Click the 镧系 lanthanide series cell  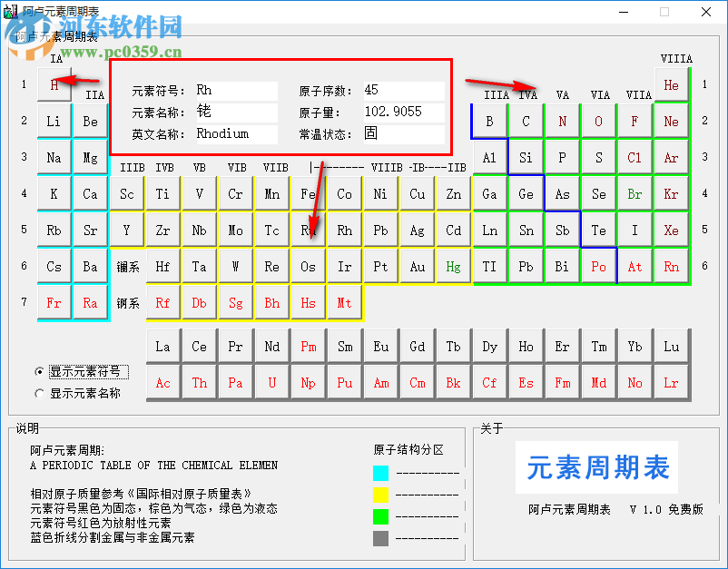126,266
